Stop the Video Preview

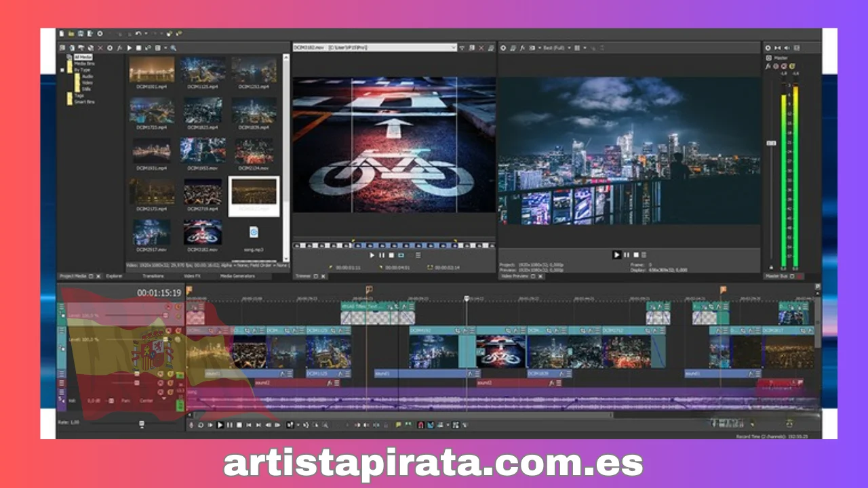point(635,255)
